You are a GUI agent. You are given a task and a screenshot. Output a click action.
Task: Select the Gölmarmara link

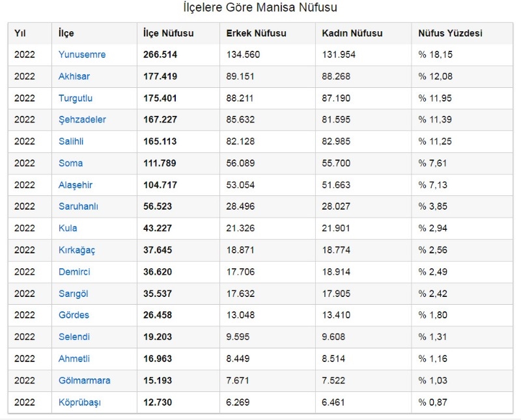point(85,380)
